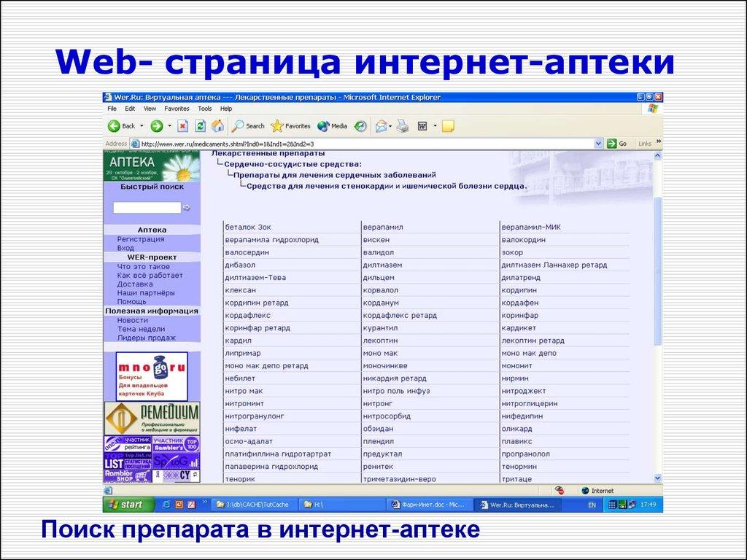Viewport: 747px width, 560px height.
Task: Click the Refresh page icon
Action: (201, 126)
